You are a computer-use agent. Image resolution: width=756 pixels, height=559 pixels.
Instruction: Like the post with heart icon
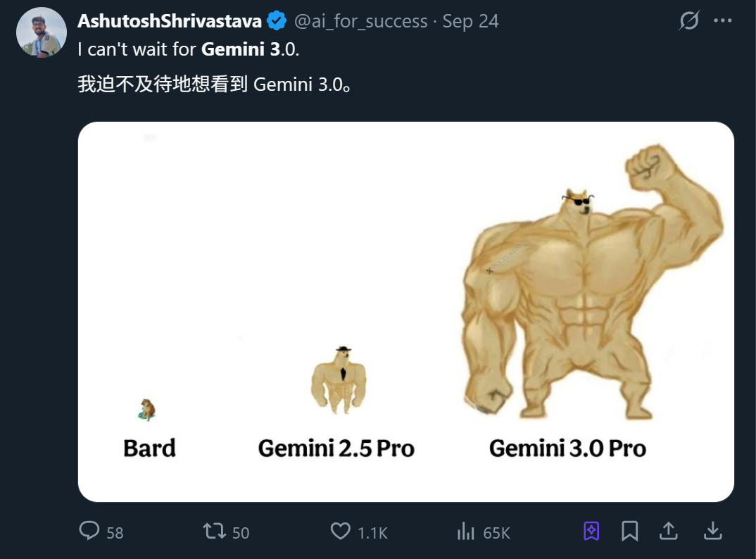point(341,531)
